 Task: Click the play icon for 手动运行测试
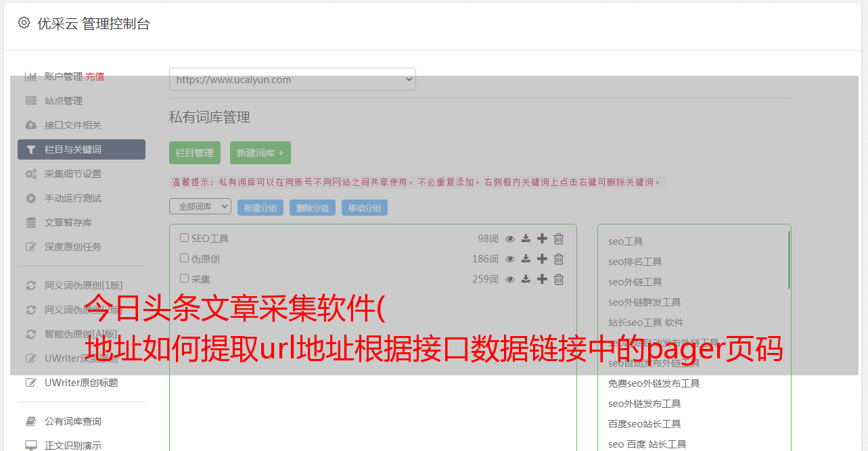pyautogui.click(x=31, y=198)
